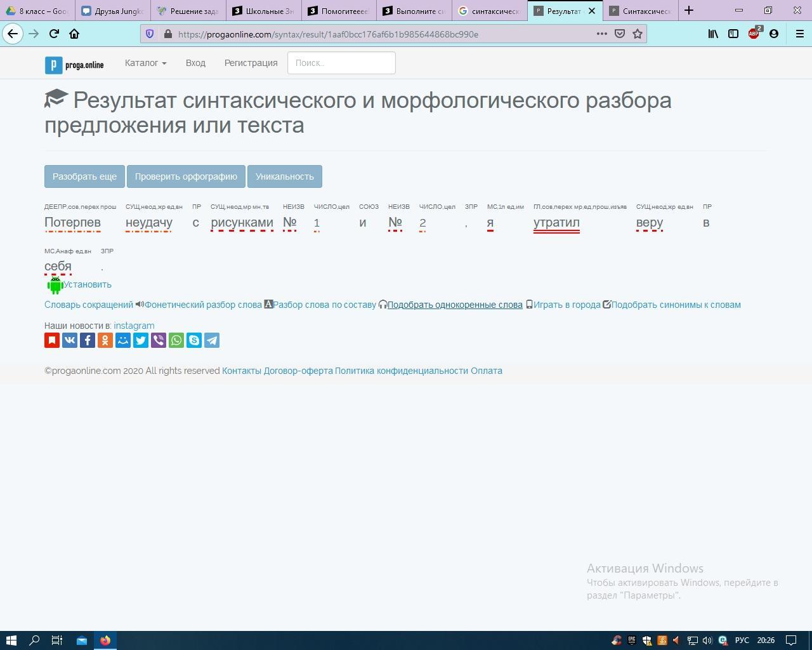The height and width of the screenshot is (650, 812).
Task: Share via the Twitter icon
Action: tap(141, 340)
